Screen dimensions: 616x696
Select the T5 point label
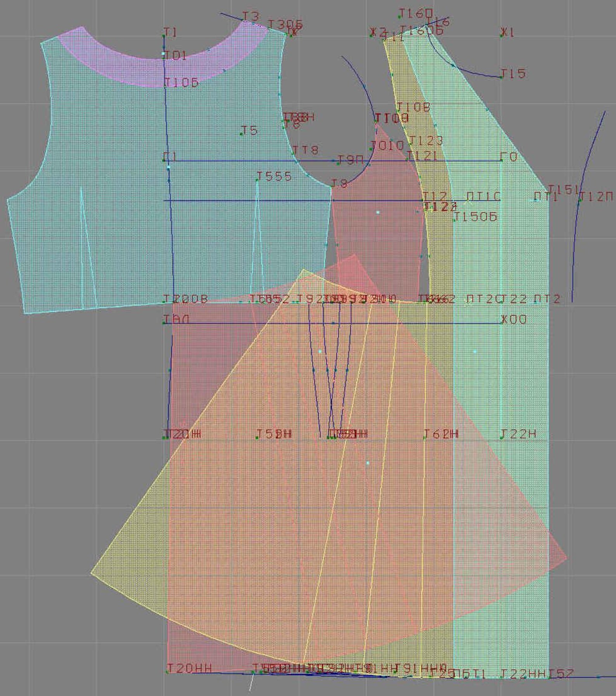pyautogui.click(x=249, y=130)
